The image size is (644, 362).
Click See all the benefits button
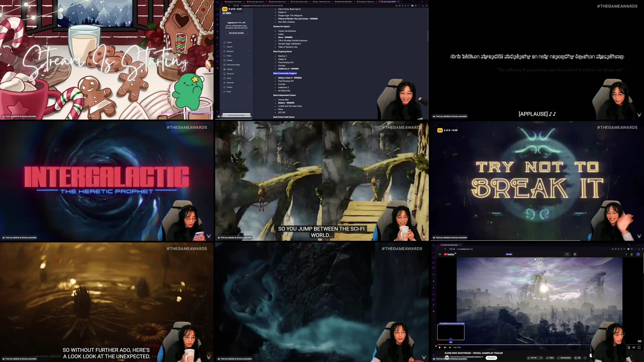[236, 33]
